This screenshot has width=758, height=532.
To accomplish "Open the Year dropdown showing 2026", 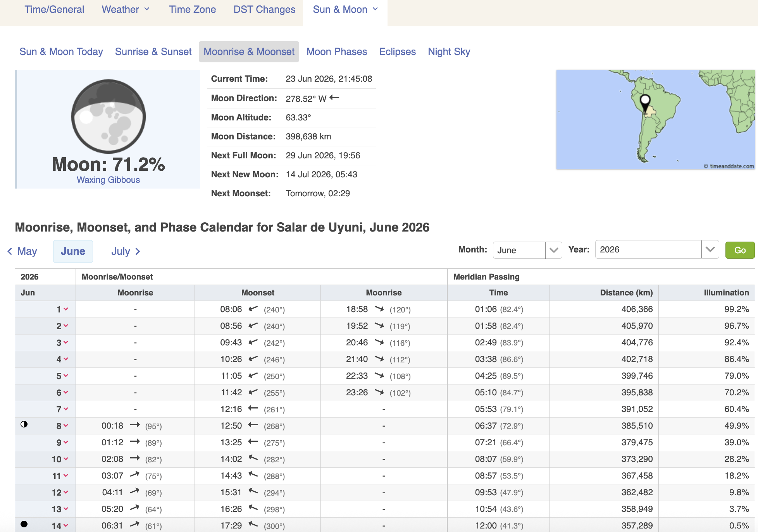I will [657, 249].
